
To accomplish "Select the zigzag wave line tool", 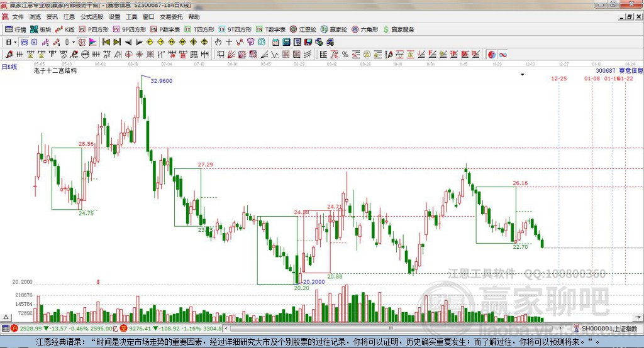I will pyautogui.click(x=275, y=55).
